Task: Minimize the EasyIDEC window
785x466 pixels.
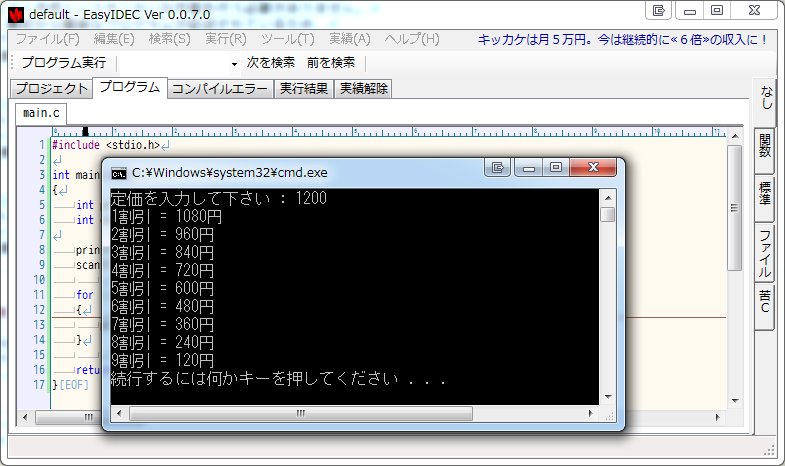Action: pyautogui.click(x=689, y=10)
